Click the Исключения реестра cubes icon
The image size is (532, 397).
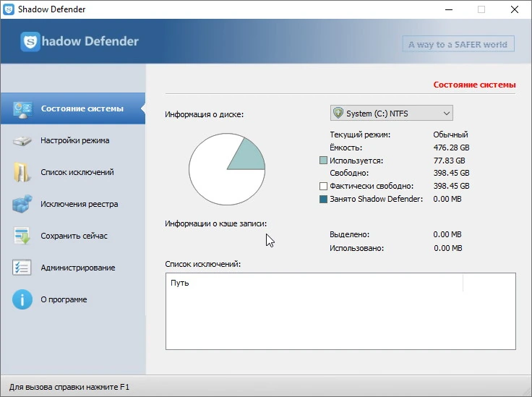pos(22,204)
